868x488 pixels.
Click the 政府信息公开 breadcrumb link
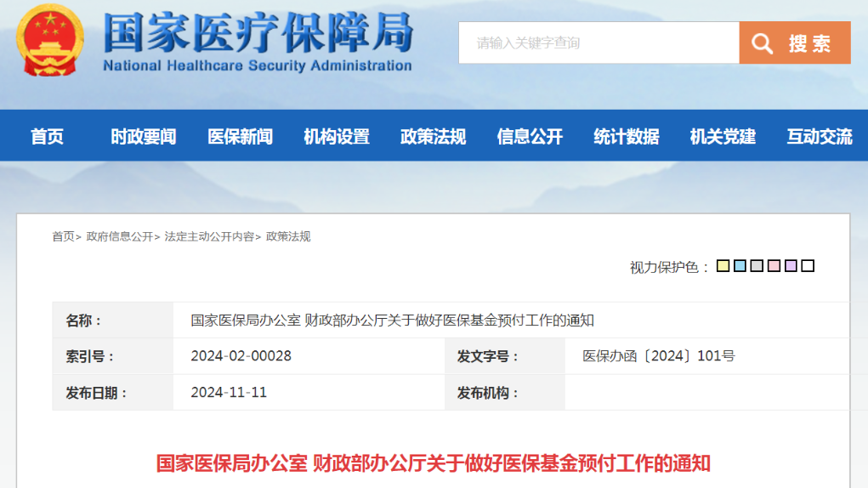coord(120,236)
